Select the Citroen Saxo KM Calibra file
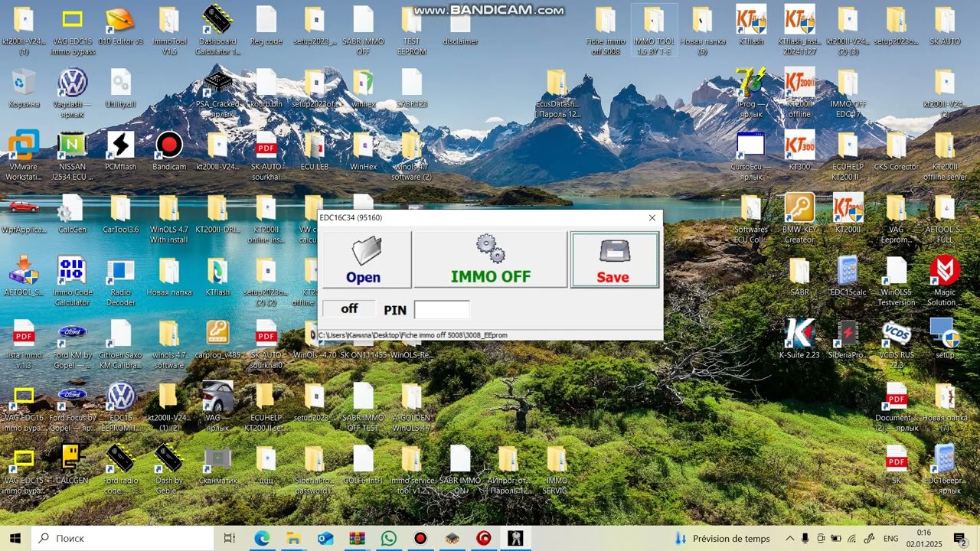980x551 pixels. point(120,344)
